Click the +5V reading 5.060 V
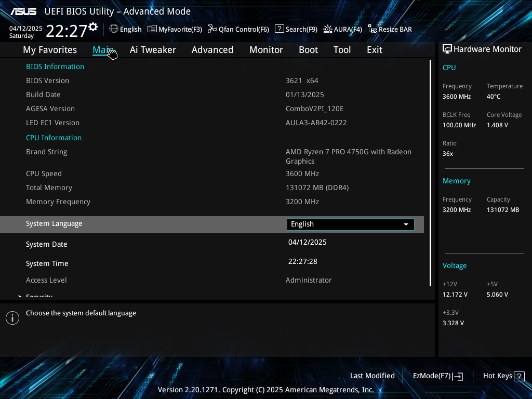 pos(497,295)
